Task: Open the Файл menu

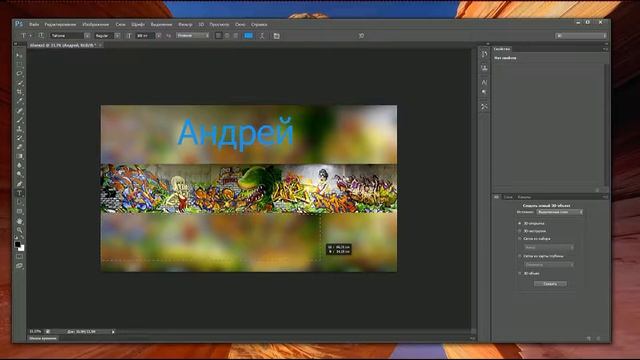Action: click(x=34, y=24)
